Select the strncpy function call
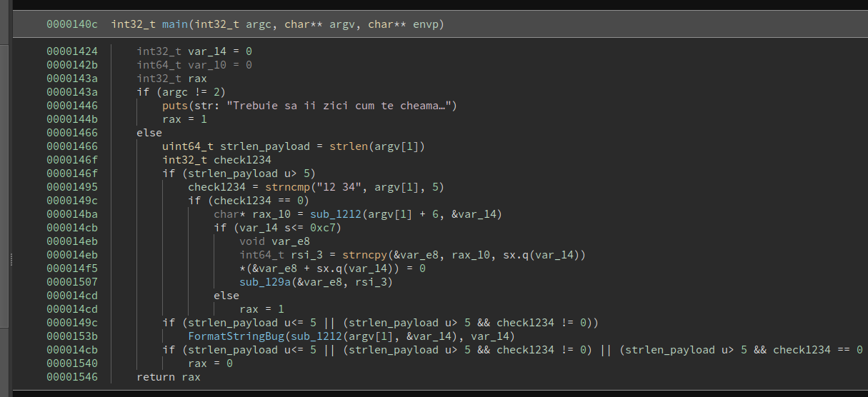Image resolution: width=868 pixels, height=397 pixels. click(362, 255)
